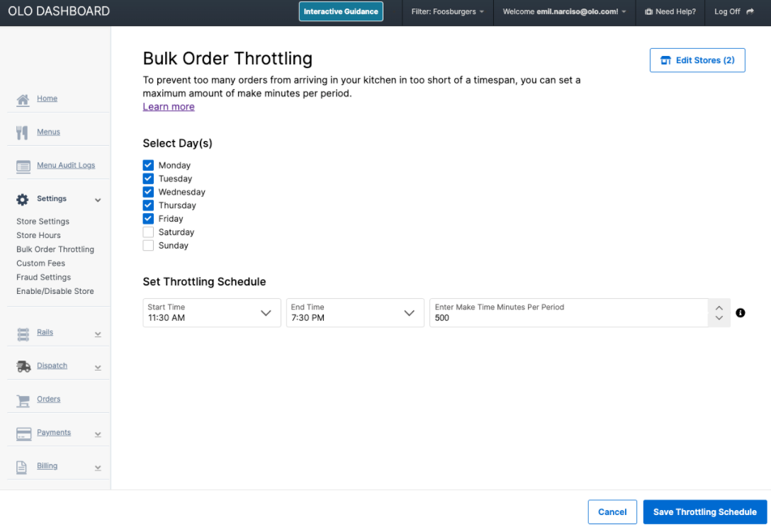
Task: Open the Start Time dropdown
Action: (x=211, y=312)
